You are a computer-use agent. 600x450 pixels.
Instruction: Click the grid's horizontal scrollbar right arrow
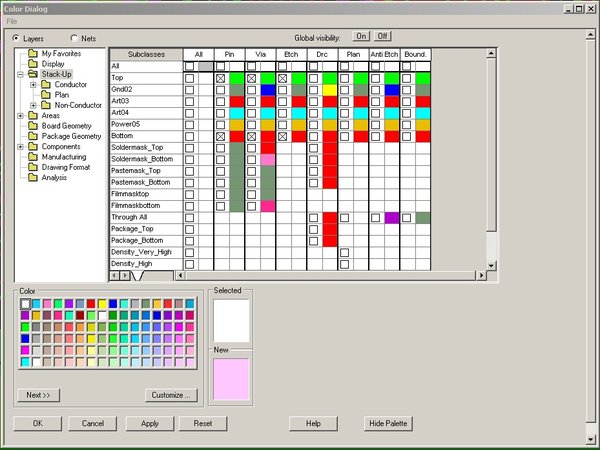tap(481, 275)
